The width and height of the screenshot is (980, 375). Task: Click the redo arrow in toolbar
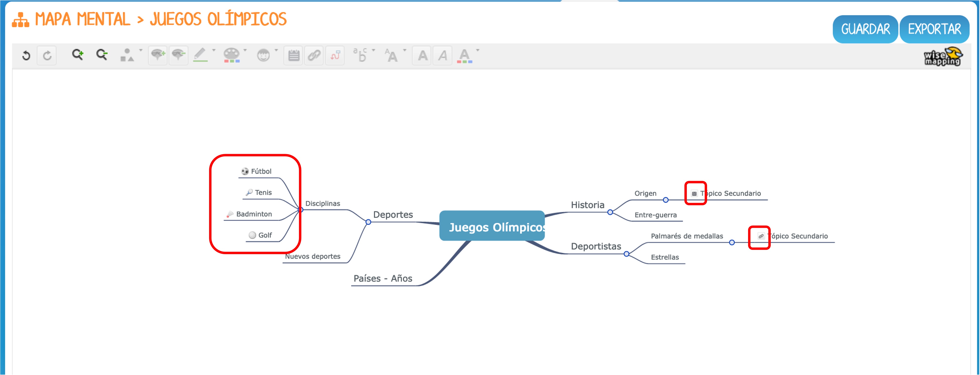pyautogui.click(x=47, y=56)
